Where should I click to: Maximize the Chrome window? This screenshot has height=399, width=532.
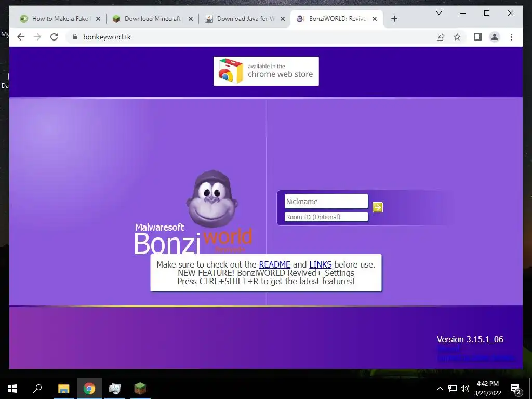pos(486,13)
